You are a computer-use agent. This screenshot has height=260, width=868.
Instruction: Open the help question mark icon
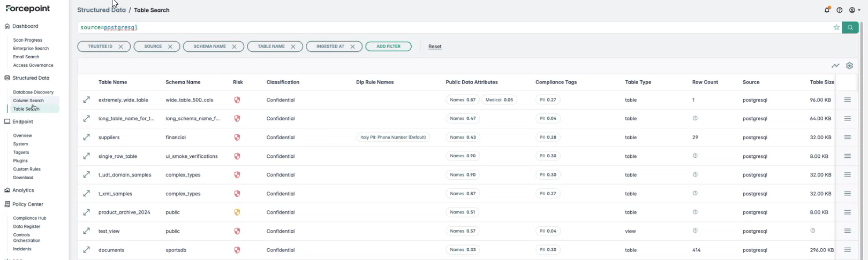[x=839, y=10]
